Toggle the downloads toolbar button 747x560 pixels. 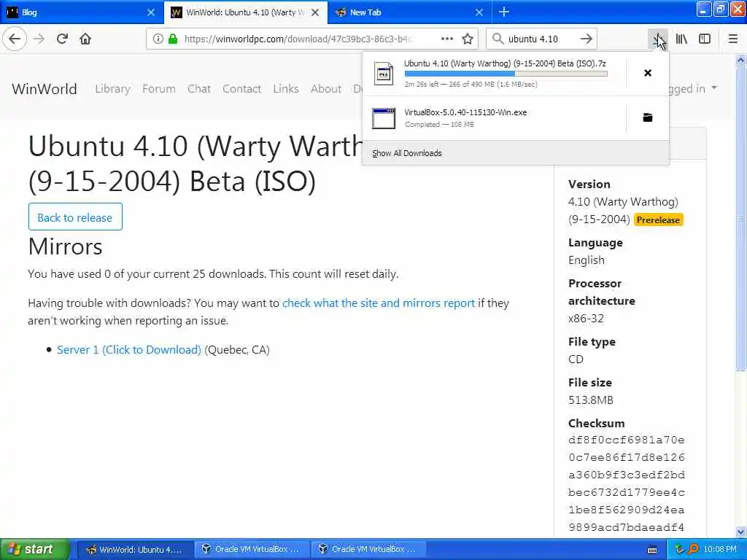point(658,39)
